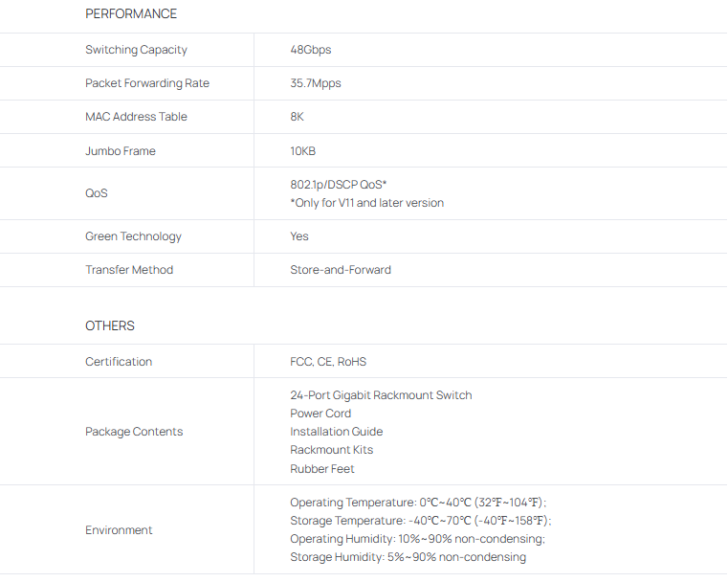The height and width of the screenshot is (582, 728).
Task: Select the 35.7Mpps value
Action: point(315,83)
